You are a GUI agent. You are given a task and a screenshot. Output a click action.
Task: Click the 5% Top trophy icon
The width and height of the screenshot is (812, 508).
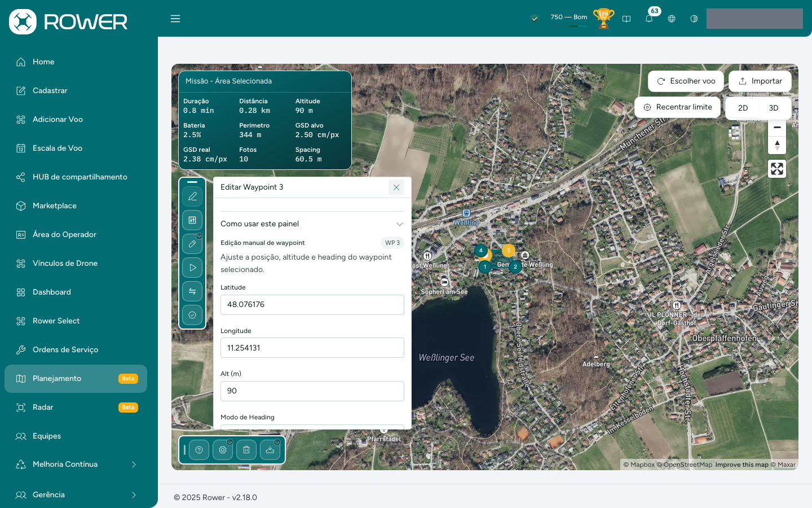603,19
